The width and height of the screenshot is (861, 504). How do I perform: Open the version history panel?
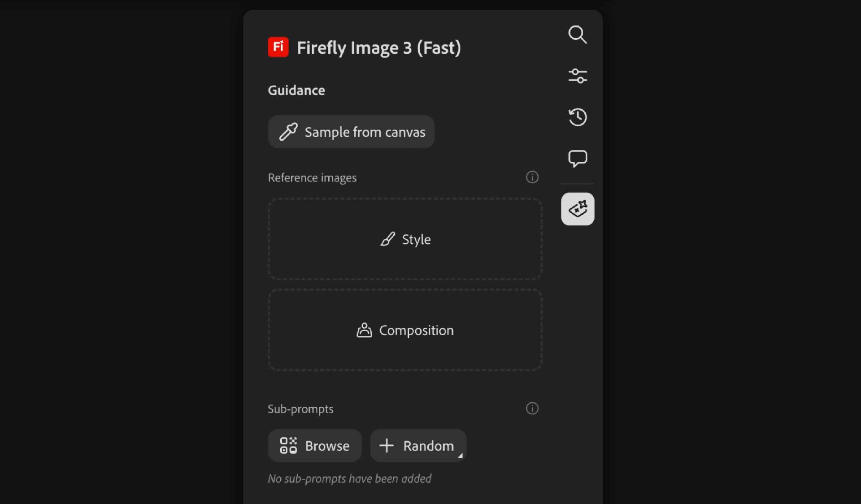(x=577, y=117)
